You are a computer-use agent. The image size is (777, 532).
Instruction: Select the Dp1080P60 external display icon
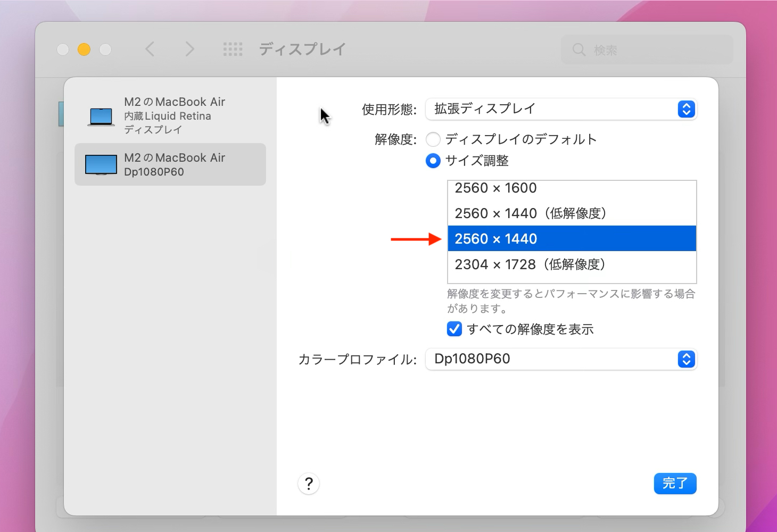(101, 164)
